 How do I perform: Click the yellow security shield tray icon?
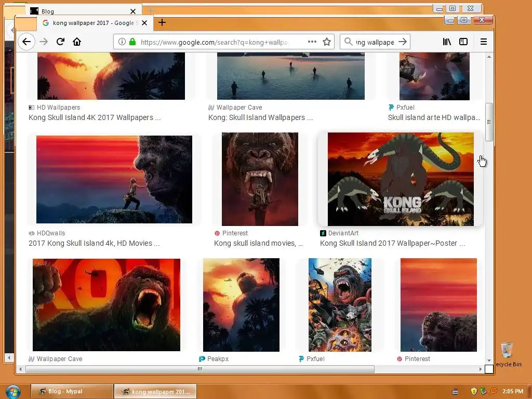point(474,391)
